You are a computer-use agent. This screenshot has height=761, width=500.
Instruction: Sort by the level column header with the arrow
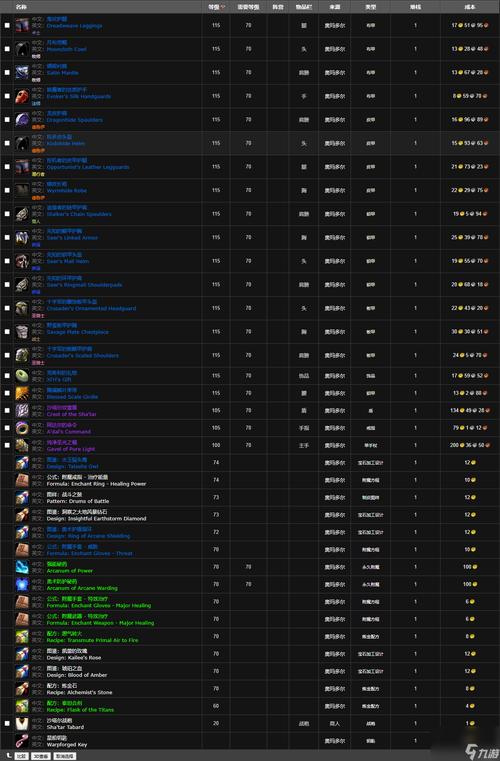click(x=216, y=7)
